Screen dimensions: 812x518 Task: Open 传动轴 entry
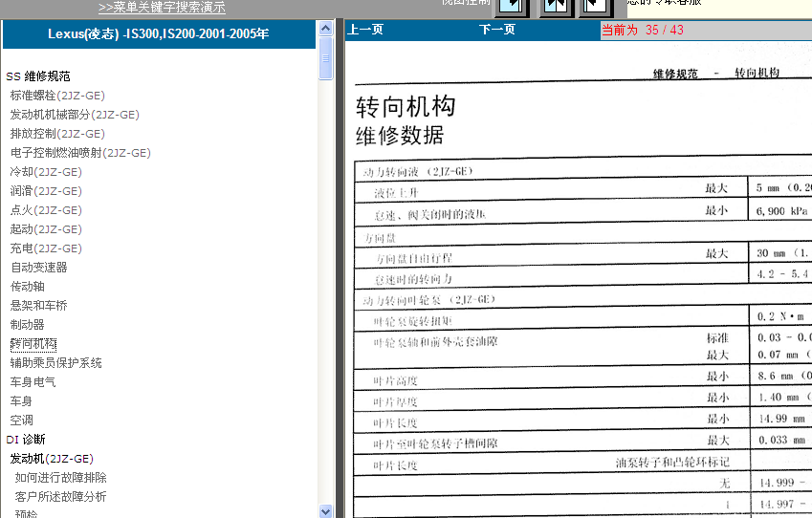point(28,287)
